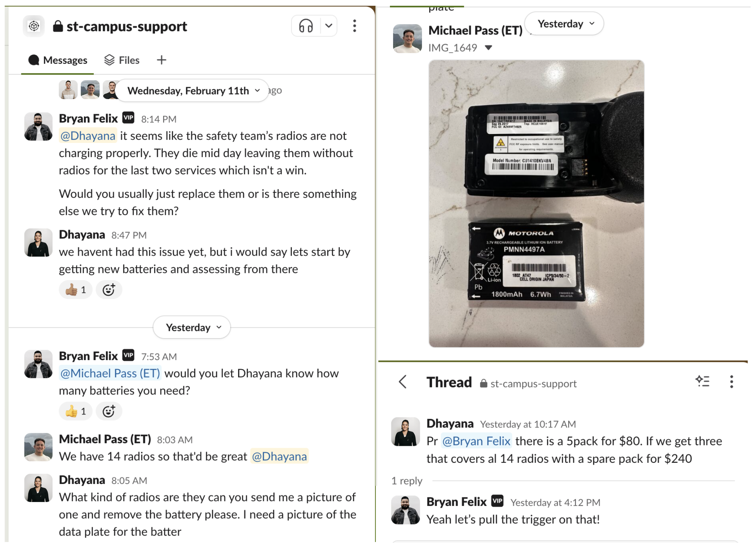Select the Messages tab

(58, 60)
